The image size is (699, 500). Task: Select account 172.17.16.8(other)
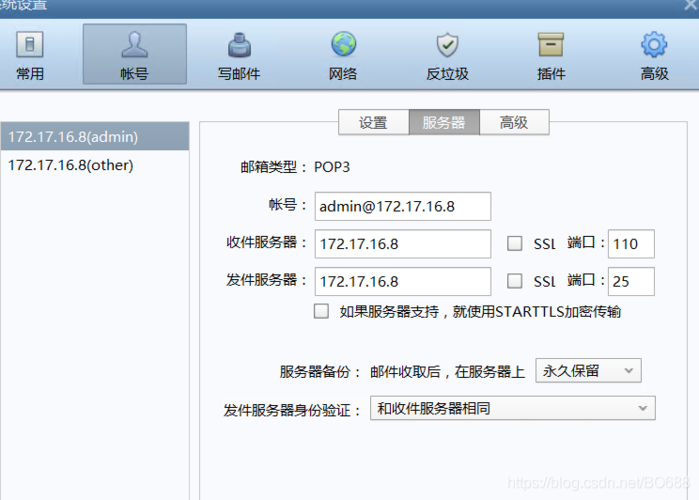95,165
